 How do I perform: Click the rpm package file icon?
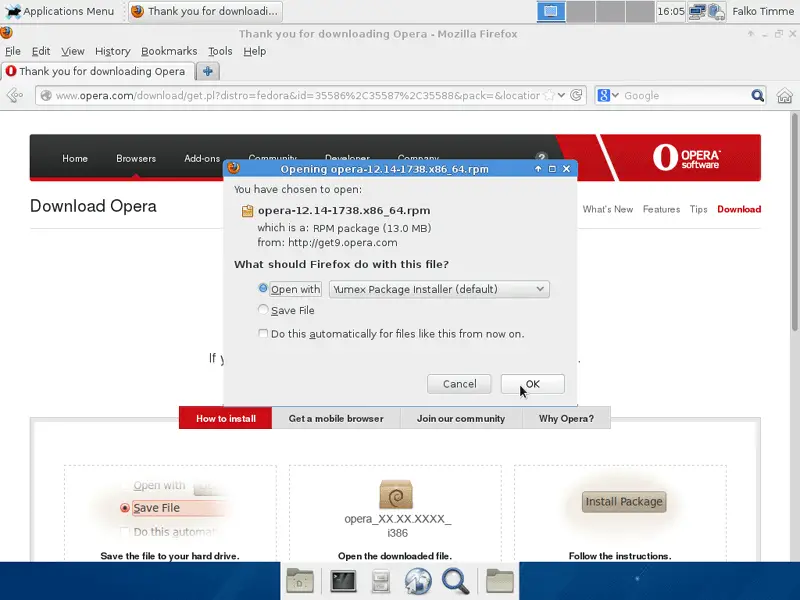coord(247,211)
